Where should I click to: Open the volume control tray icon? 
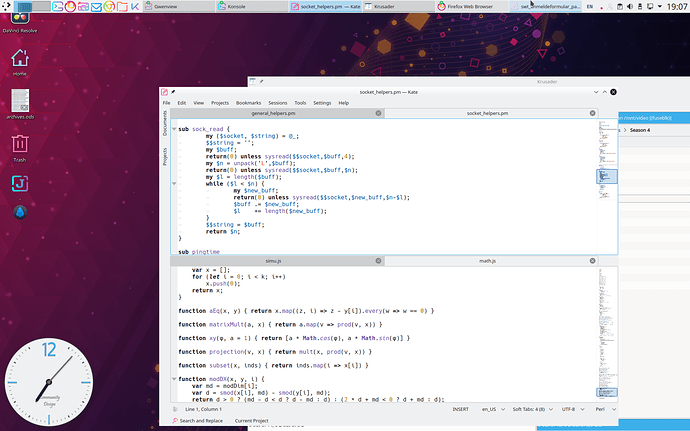pos(630,7)
